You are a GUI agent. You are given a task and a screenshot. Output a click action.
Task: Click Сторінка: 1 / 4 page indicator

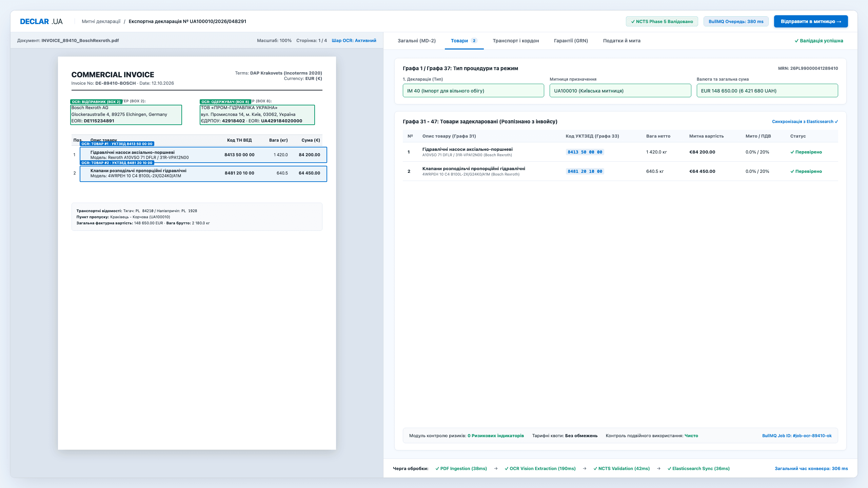click(311, 41)
